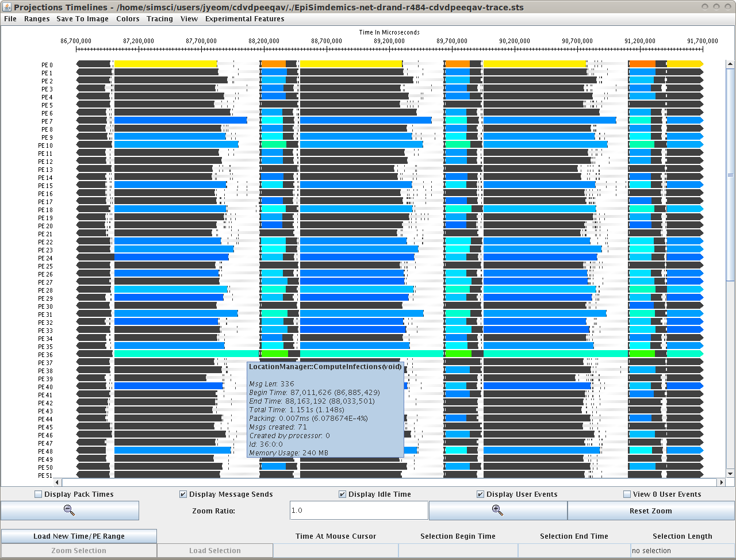The height and width of the screenshot is (560, 736).
Task: Uncheck Display Message Sends
Action: (x=183, y=494)
